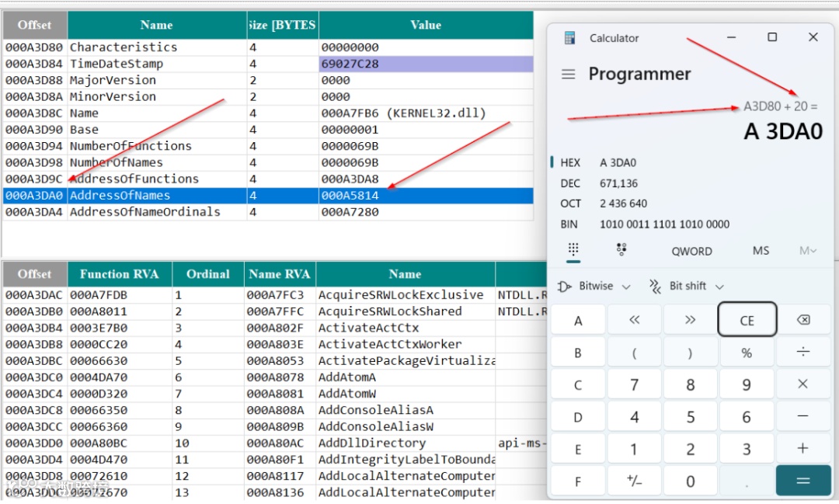Viewport: 839px width, 504px height.
Task: Expand the Bit shift dropdown
Action: 687,287
